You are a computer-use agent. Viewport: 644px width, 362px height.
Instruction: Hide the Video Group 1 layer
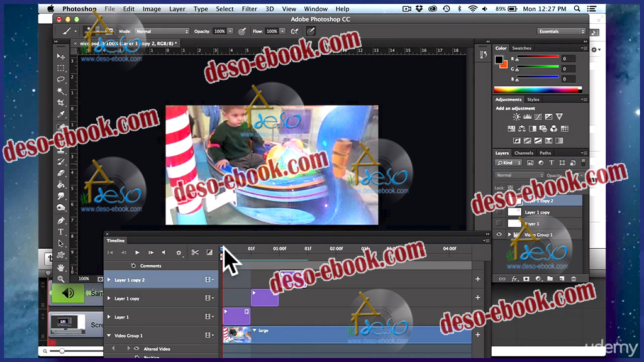(499, 234)
